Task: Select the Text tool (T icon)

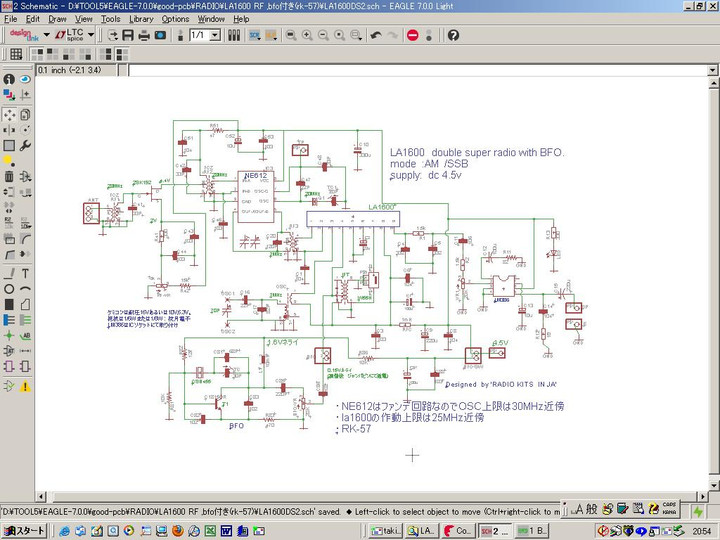Action: tap(25, 274)
